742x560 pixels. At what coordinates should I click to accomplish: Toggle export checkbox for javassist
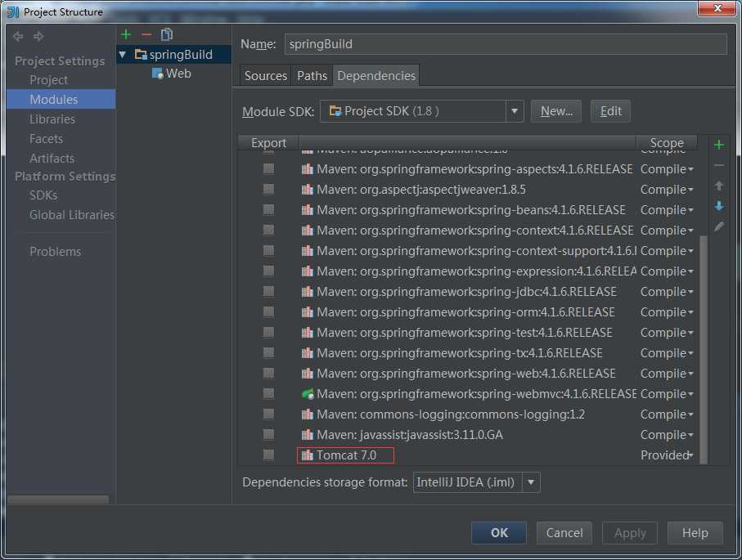269,434
